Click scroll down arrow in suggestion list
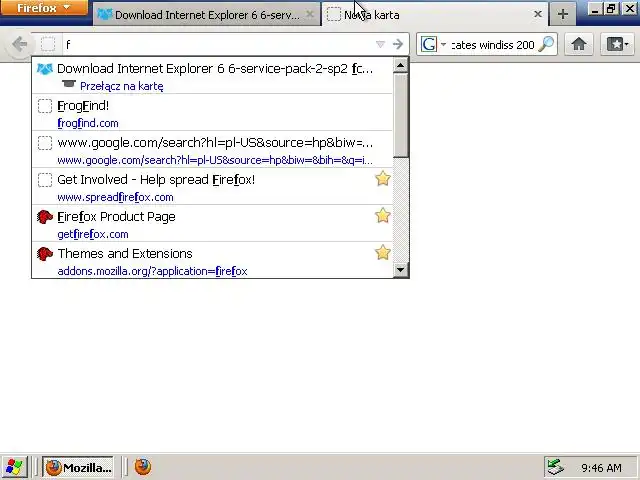 (x=400, y=269)
